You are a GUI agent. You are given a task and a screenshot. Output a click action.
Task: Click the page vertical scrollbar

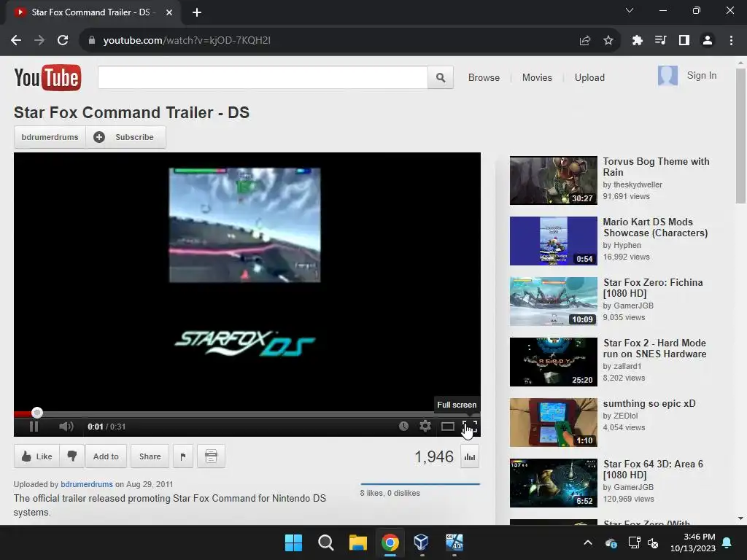point(740,136)
